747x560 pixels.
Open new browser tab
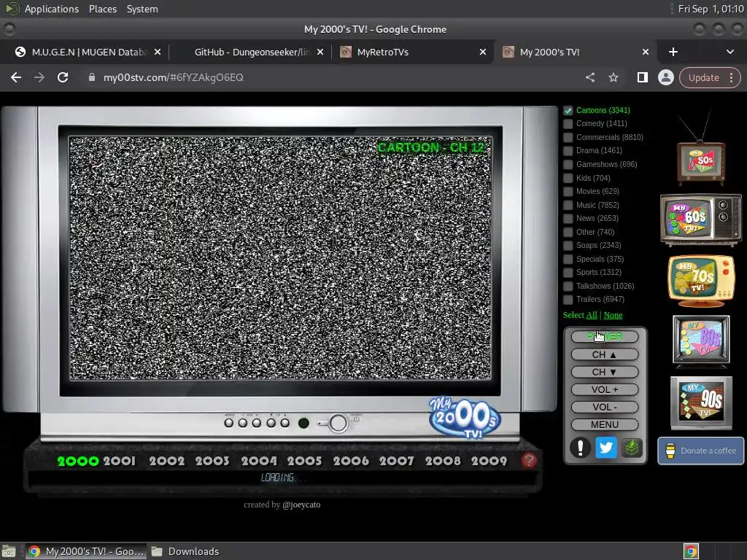pyautogui.click(x=673, y=52)
